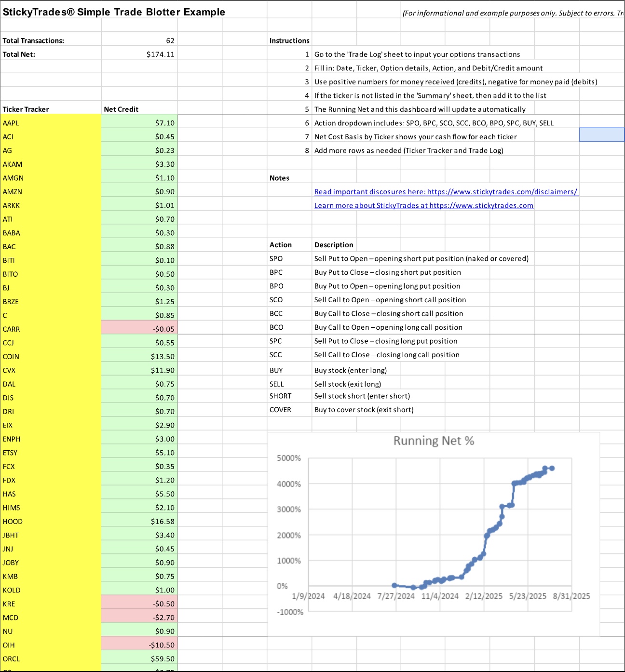Click the 'Buy stock (enter long)' description

click(x=351, y=370)
